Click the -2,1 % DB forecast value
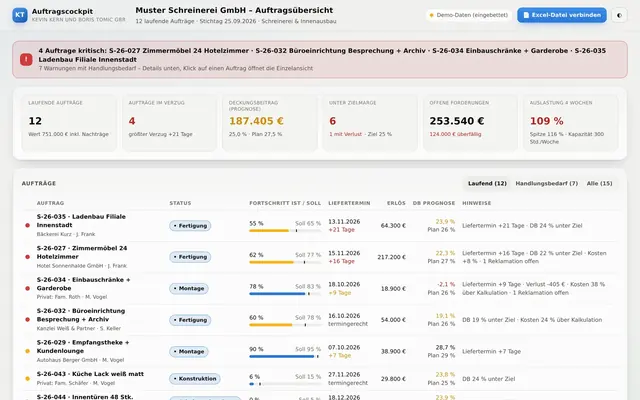The height and width of the screenshot is (400, 640). click(x=446, y=284)
